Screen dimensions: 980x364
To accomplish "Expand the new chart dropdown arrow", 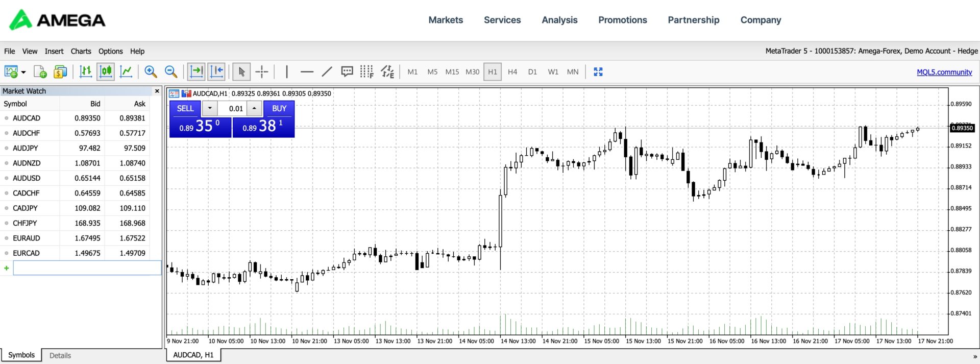I will tap(23, 72).
